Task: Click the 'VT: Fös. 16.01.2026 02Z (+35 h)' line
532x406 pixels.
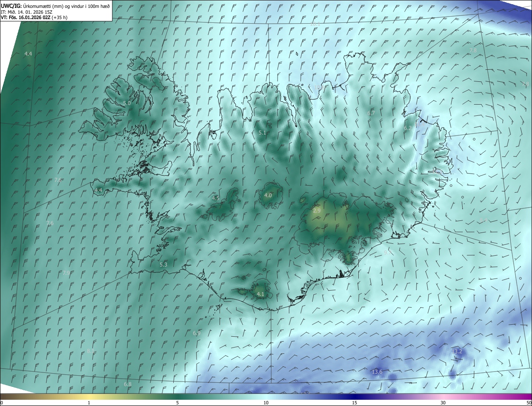Action: pos(34,17)
